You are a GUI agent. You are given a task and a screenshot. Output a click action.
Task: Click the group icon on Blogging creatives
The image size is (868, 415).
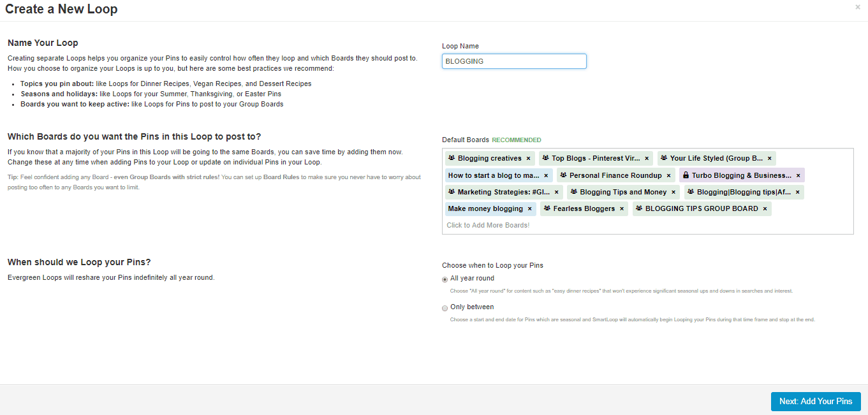452,158
